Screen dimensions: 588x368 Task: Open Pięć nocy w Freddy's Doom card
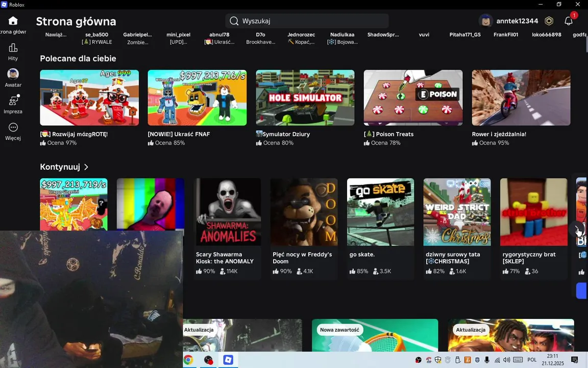[x=304, y=228]
